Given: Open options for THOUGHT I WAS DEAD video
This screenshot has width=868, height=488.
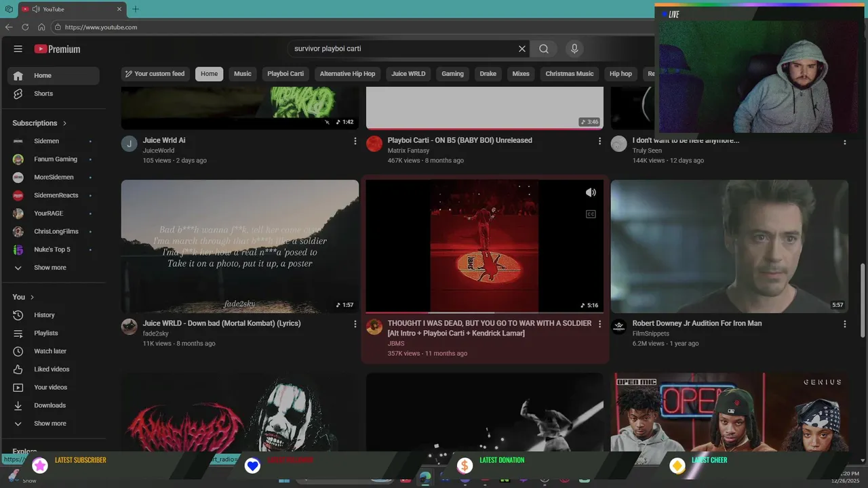Looking at the screenshot, I should pos(599,324).
